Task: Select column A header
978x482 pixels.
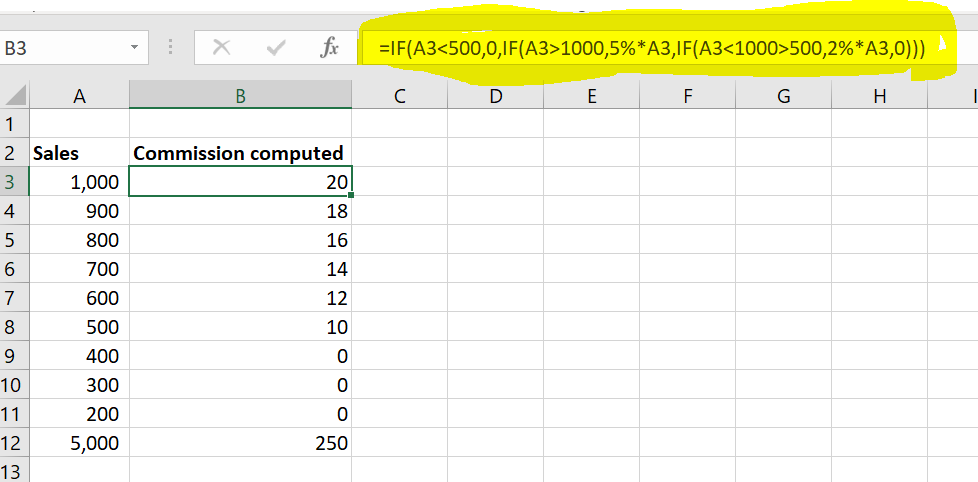Action: pyautogui.click(x=79, y=95)
